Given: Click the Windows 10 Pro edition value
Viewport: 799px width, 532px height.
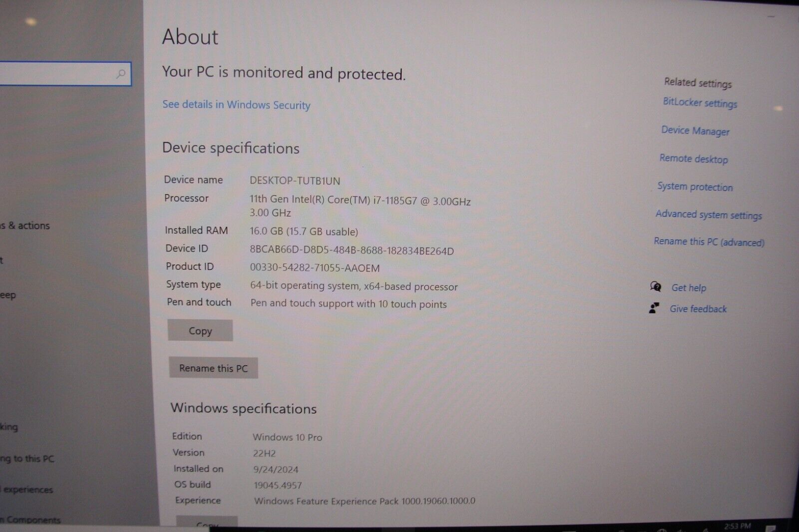Looking at the screenshot, I should click(x=287, y=438).
